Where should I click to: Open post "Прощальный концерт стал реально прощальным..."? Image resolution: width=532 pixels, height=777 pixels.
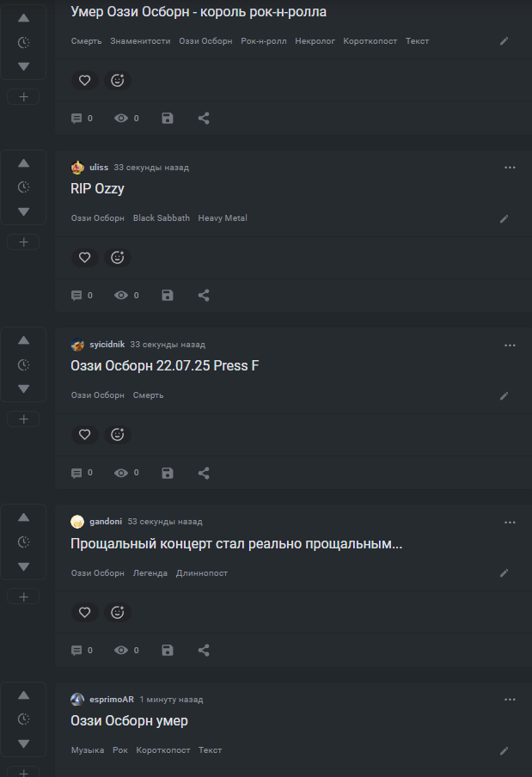[236, 544]
